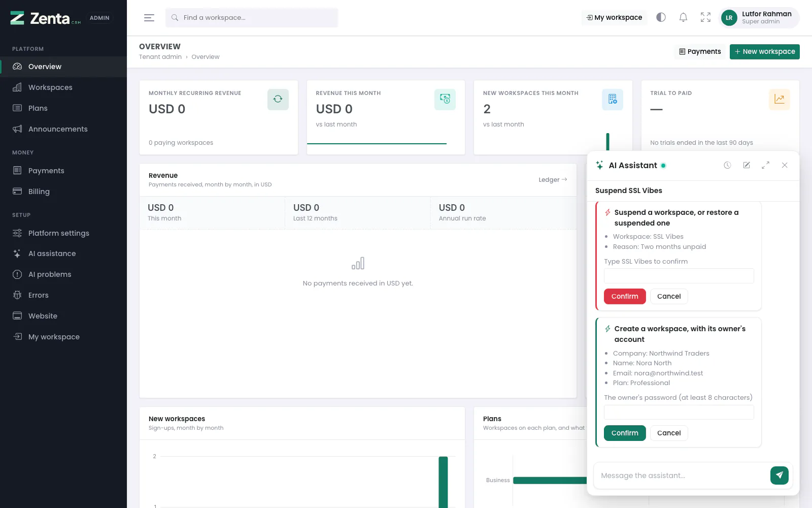Open Billing in sidebar
Screen dimensions: 812x508
[63, 192]
